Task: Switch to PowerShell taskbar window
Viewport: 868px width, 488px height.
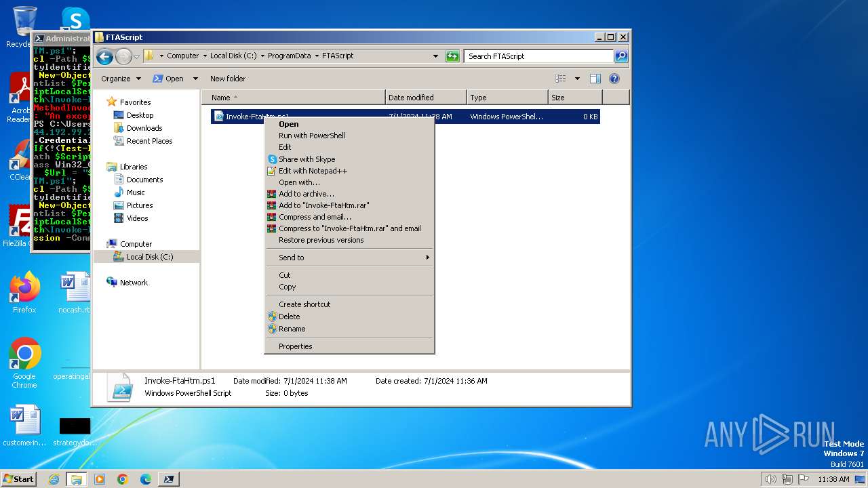Action: (169, 479)
